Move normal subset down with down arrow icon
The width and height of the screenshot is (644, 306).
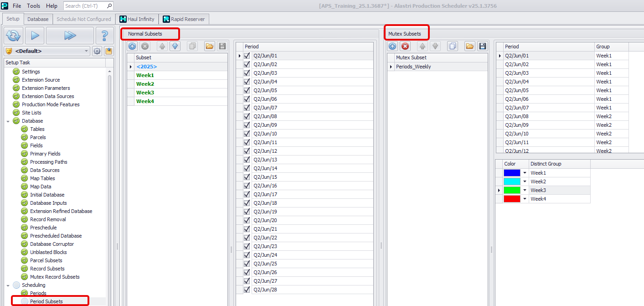175,46
